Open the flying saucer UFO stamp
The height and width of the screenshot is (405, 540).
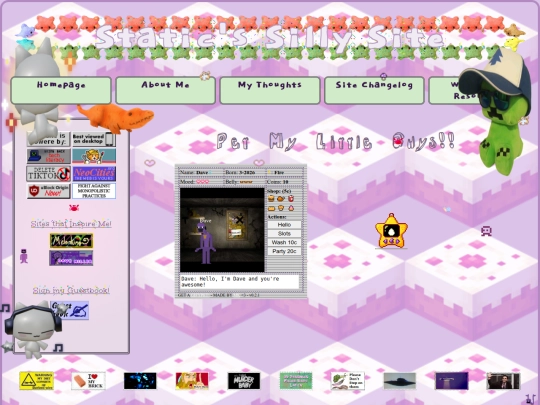click(x=400, y=381)
